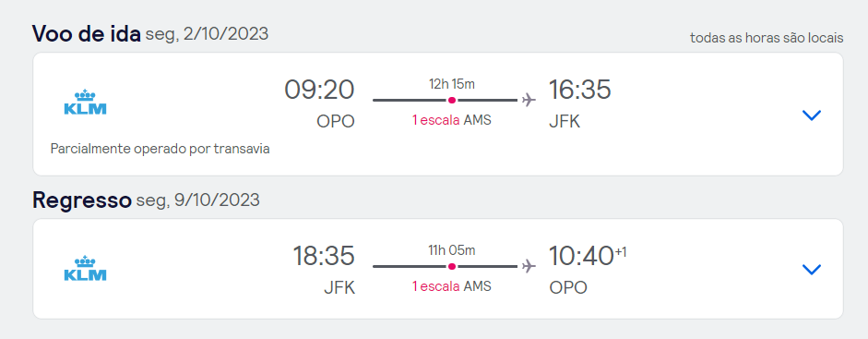Image resolution: width=868 pixels, height=339 pixels.
Task: Expand return flight details chevron
Action: coord(812,269)
